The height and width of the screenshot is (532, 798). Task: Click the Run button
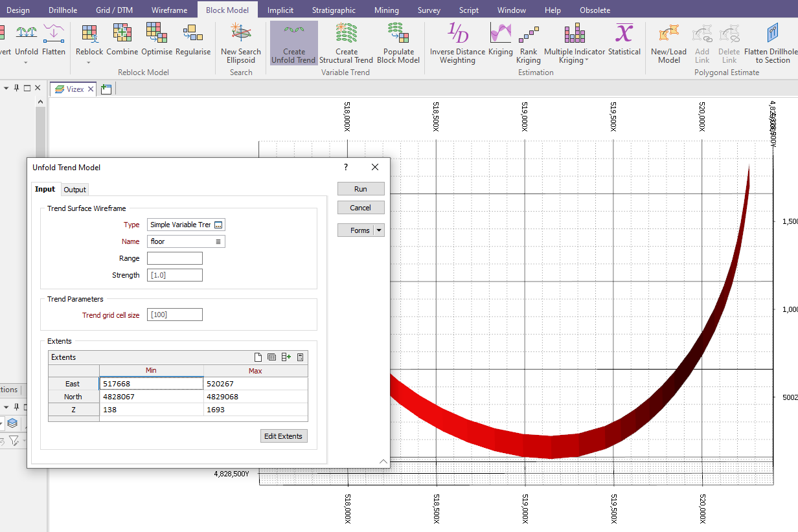pyautogui.click(x=361, y=188)
